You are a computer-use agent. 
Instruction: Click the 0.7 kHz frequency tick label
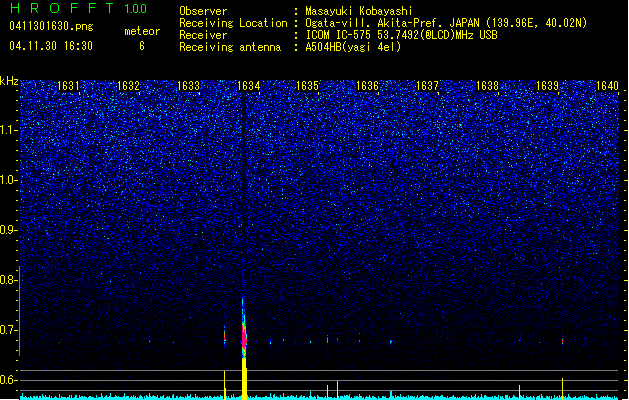(x=8, y=330)
